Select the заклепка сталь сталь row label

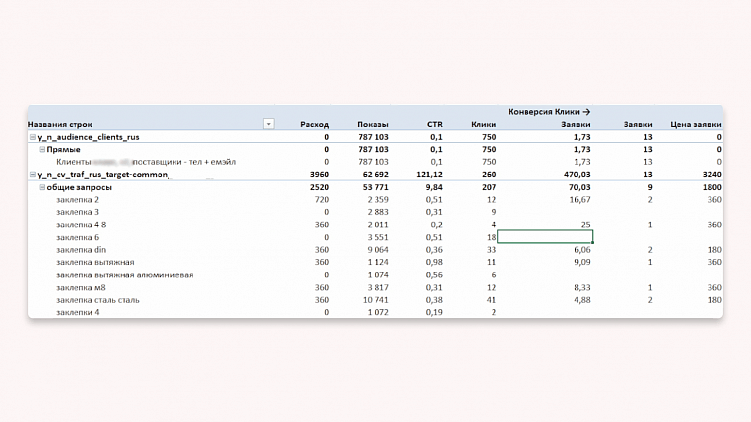tap(97, 299)
